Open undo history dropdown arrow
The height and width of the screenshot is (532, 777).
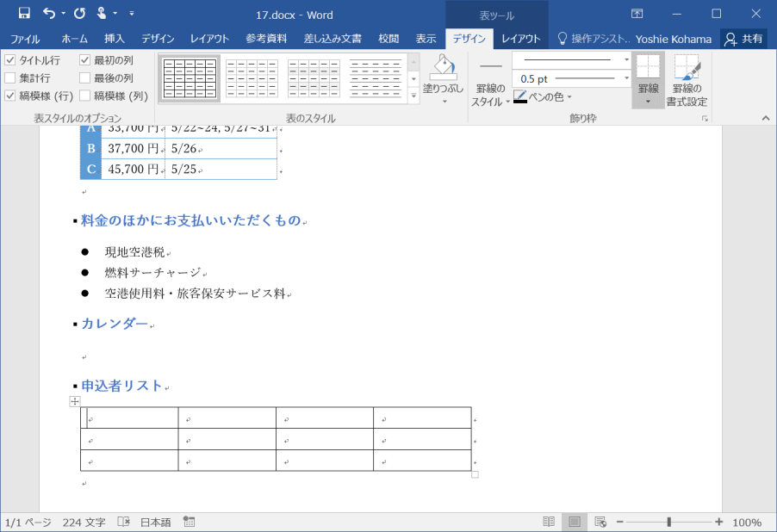(x=64, y=14)
